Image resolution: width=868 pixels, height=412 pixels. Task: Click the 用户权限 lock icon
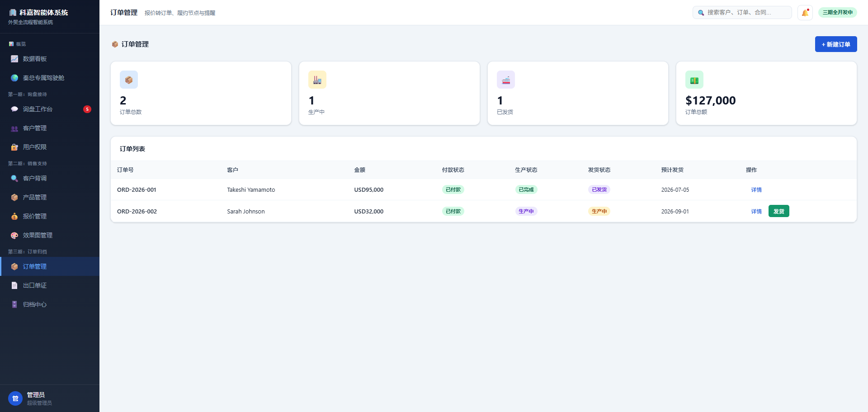click(x=14, y=147)
